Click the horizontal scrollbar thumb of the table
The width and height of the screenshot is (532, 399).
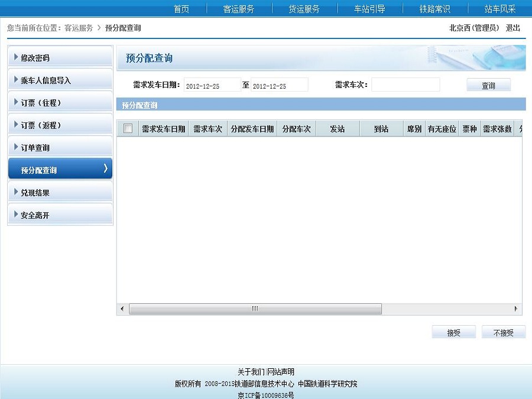tap(255, 309)
